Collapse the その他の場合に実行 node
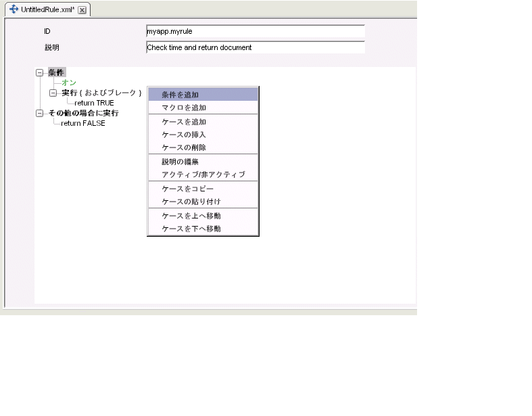The width and height of the screenshot is (532, 416). pyautogui.click(x=40, y=113)
